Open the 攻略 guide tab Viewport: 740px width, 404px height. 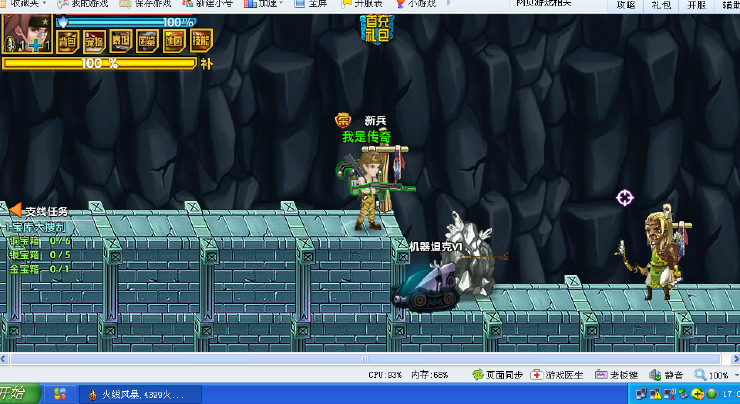(626, 5)
